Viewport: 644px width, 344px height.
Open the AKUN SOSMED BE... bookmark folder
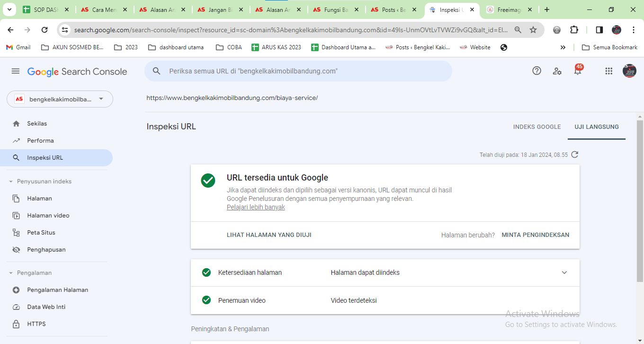[x=72, y=47]
